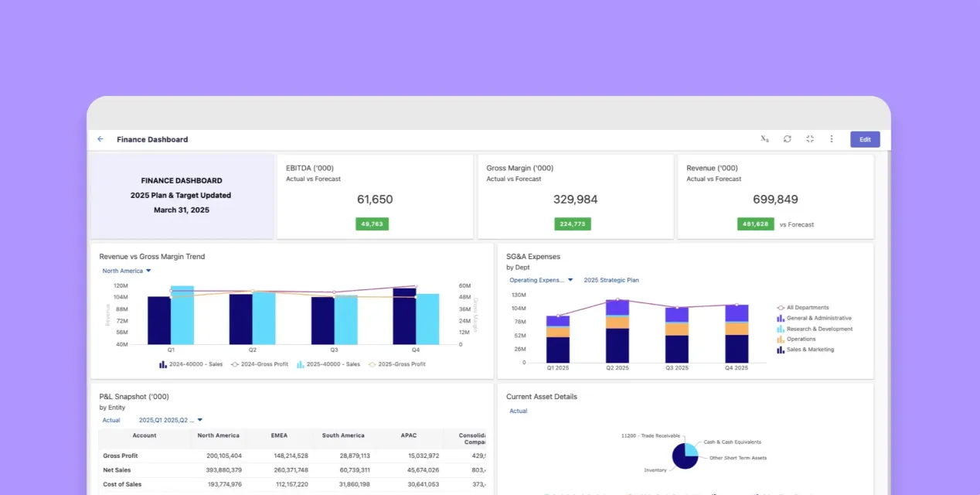Select the fullscreen/fit view icon
The image size is (980, 495).
pos(809,138)
